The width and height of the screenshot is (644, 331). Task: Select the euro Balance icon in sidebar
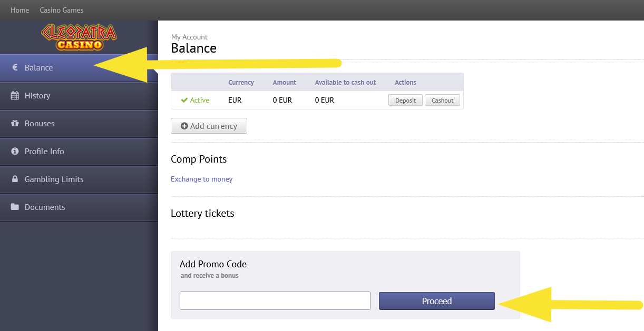[14, 67]
